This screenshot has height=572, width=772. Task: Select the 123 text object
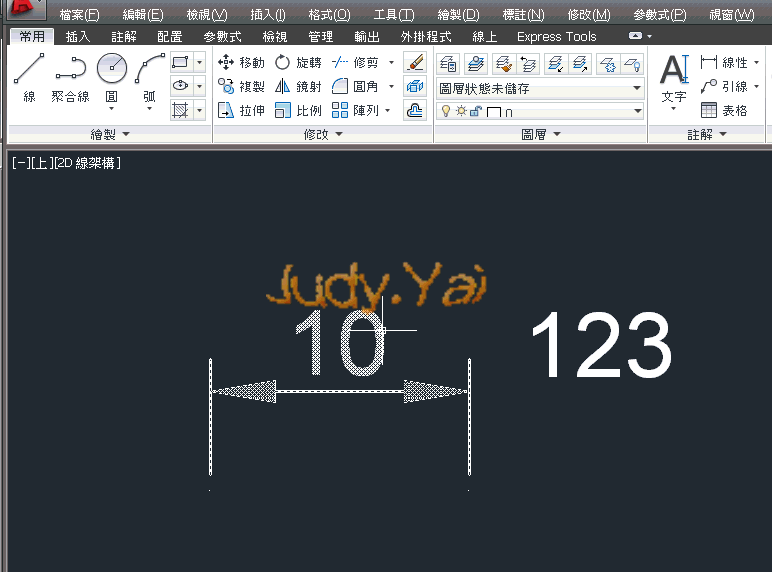pos(602,346)
